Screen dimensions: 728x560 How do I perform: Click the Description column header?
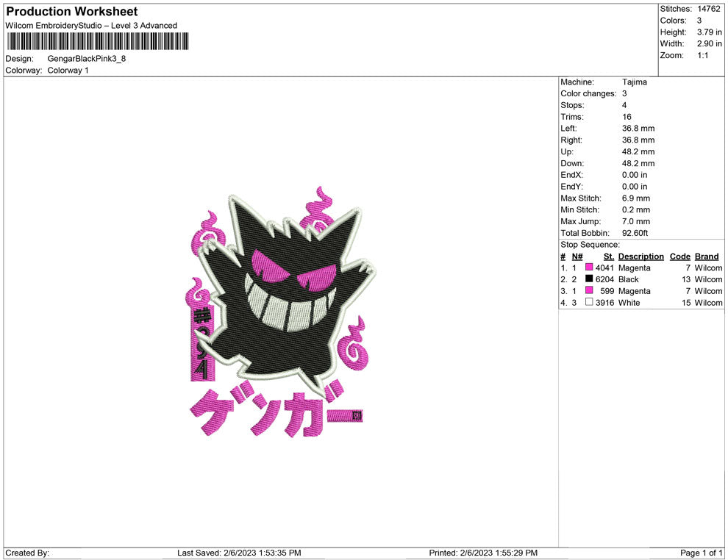point(640,256)
